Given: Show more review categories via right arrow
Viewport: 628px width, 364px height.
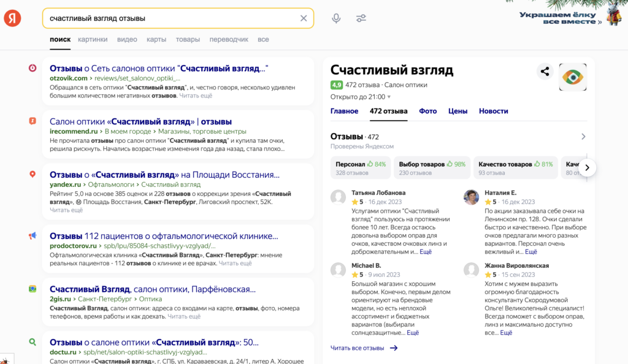Looking at the screenshot, I should 586,167.
